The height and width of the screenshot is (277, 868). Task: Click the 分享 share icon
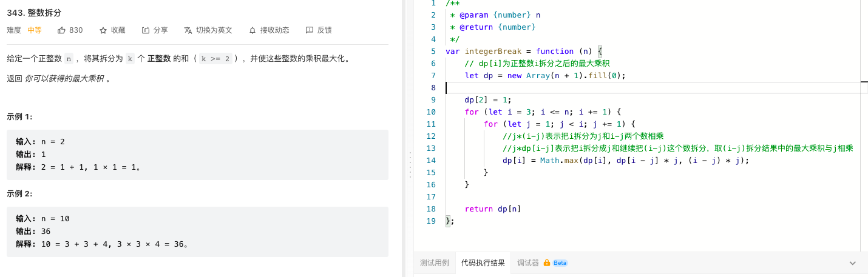[x=146, y=30]
